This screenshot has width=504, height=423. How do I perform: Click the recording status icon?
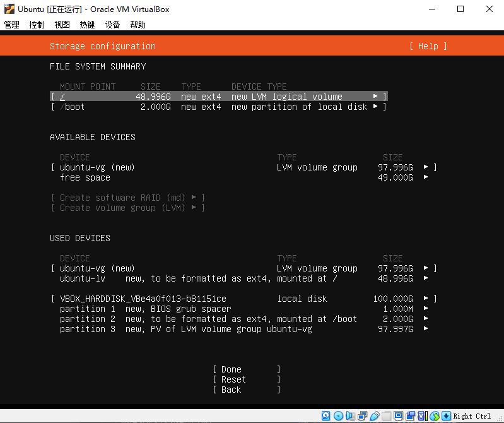[411, 415]
